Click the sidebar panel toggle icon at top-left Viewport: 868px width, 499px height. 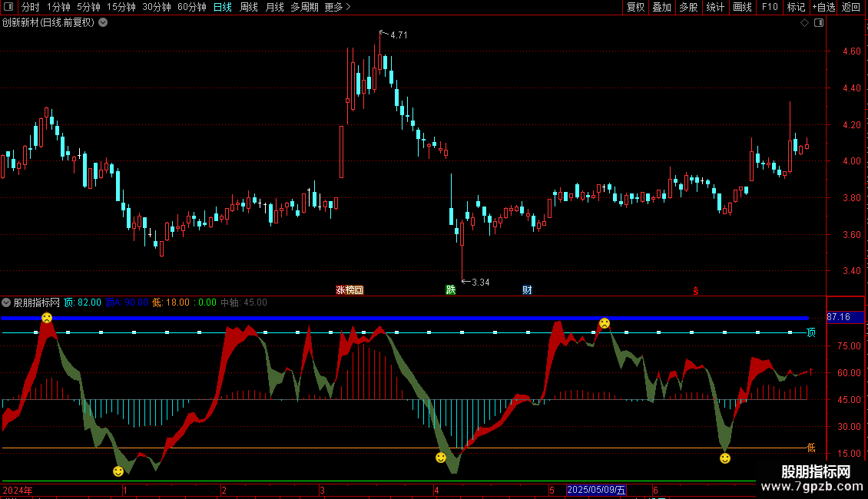(8, 7)
